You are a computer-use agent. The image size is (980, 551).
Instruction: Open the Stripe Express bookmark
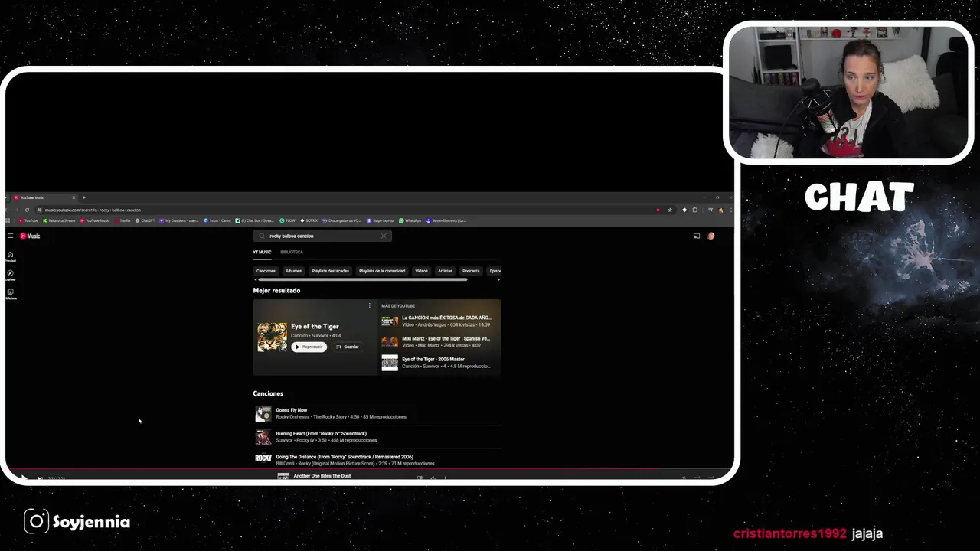tap(381, 220)
